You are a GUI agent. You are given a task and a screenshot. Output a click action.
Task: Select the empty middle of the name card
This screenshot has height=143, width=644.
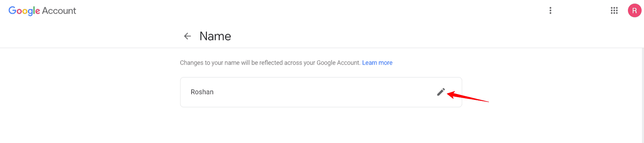(x=321, y=92)
